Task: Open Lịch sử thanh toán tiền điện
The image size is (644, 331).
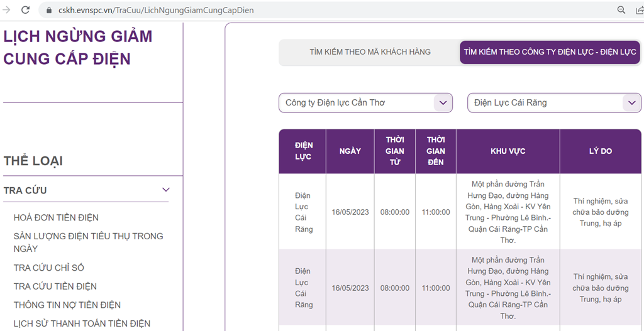Action: point(82,323)
